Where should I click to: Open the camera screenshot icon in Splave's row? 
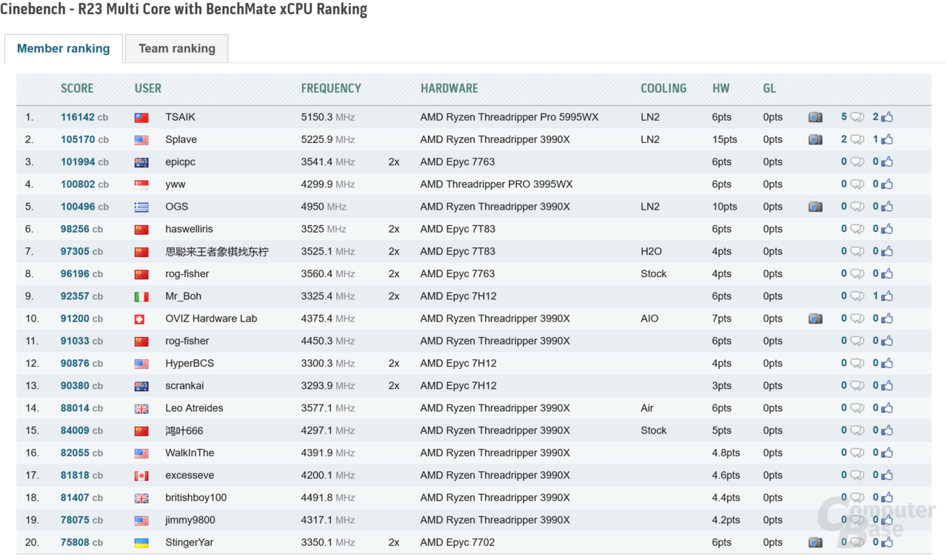pos(815,139)
